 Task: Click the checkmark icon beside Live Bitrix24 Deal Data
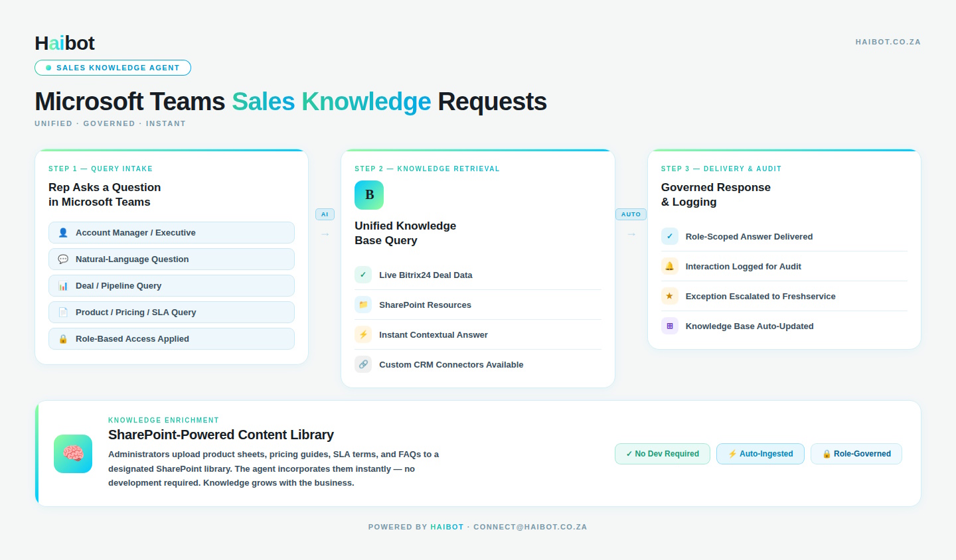pos(363,275)
